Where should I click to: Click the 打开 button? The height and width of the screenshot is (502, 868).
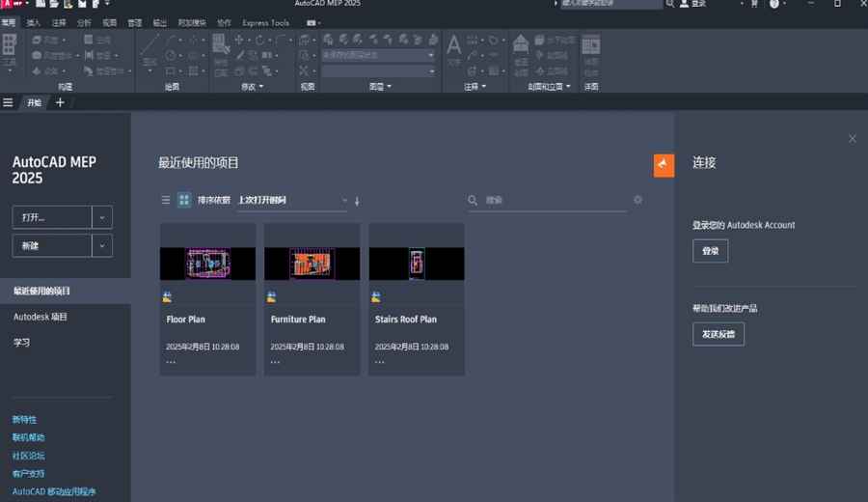pos(52,217)
